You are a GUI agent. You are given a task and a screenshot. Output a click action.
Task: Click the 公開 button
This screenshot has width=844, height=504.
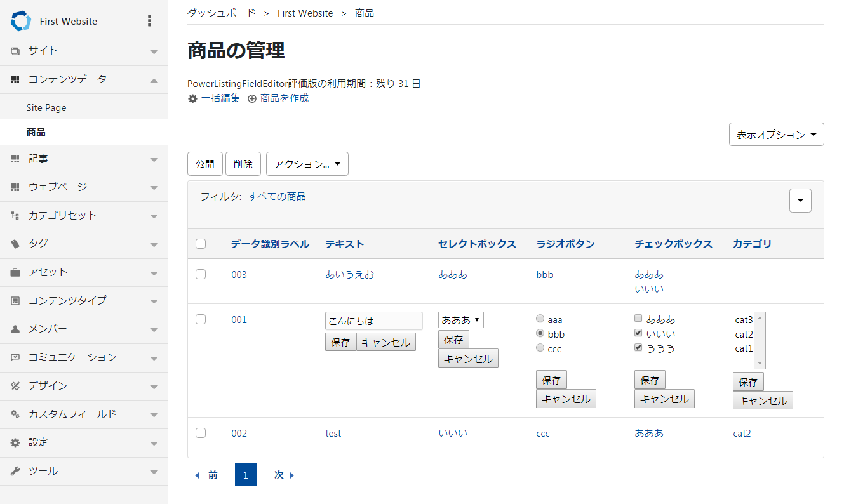pos(205,164)
